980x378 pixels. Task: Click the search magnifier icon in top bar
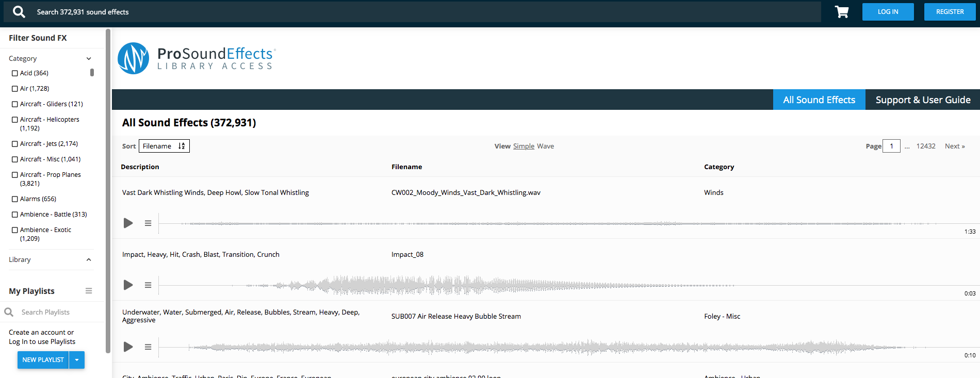click(x=19, y=12)
